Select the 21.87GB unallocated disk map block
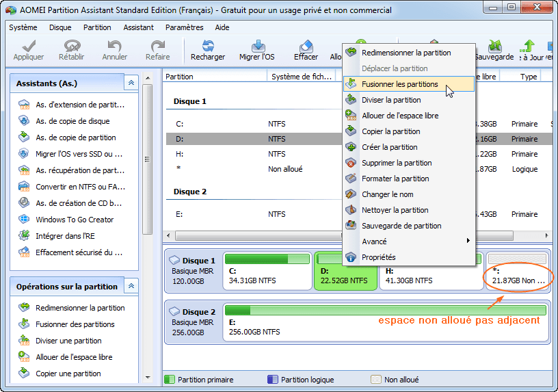 [x=518, y=272]
